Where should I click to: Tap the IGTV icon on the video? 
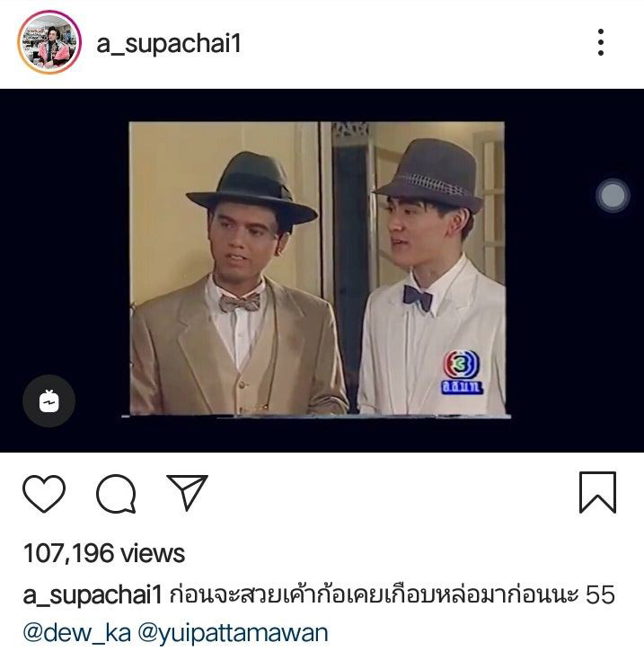tap(49, 401)
